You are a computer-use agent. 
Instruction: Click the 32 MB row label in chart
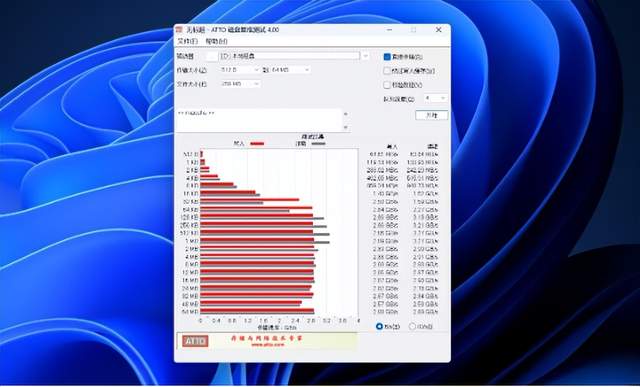click(x=190, y=296)
